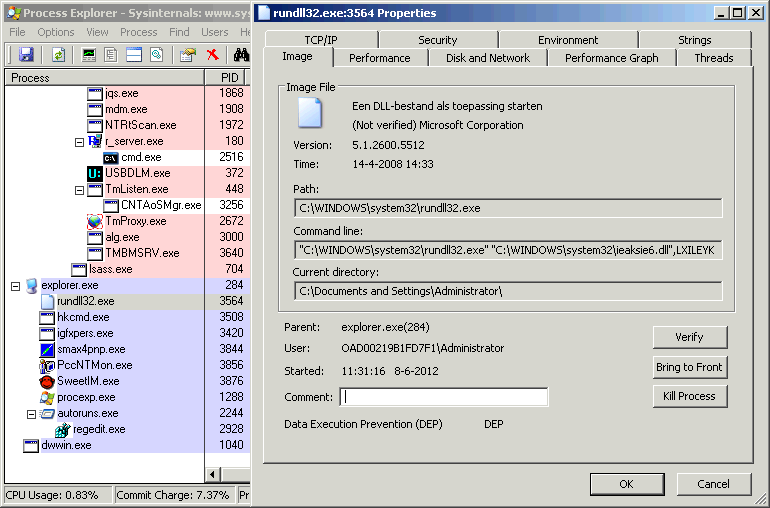Viewport: 770px width, 508px height.
Task: Click the smax4pnp.exe icon
Action: pos(47,350)
